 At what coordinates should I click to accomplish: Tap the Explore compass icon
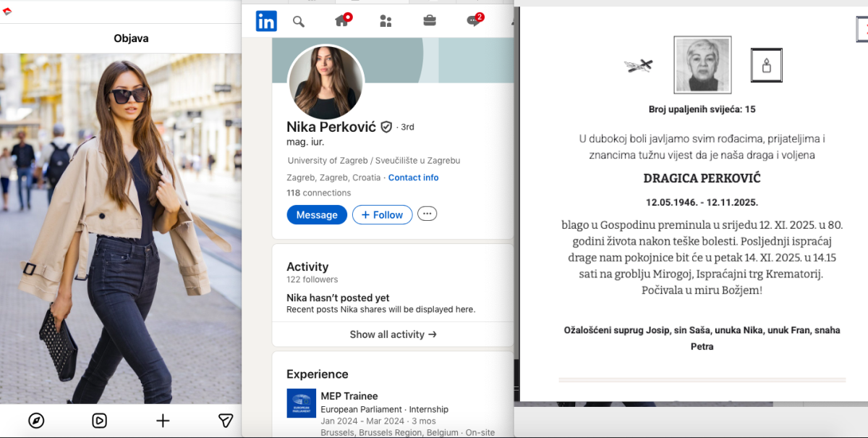point(36,421)
